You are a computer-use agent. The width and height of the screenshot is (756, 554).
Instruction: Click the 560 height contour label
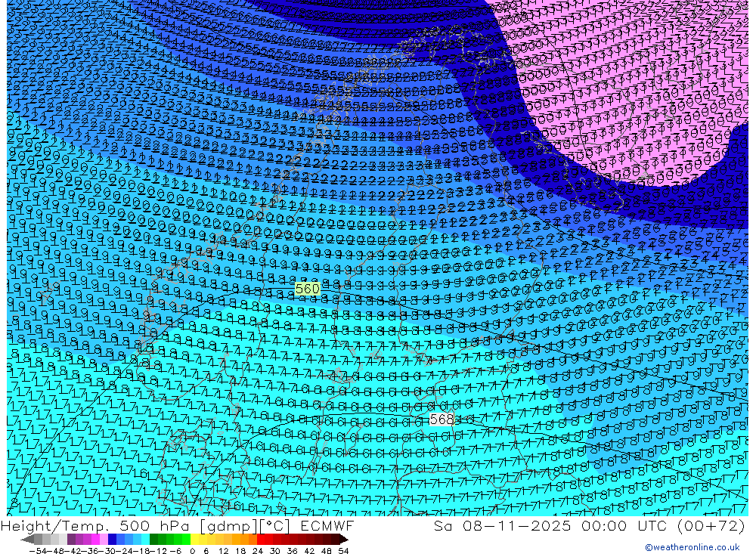[x=307, y=288]
